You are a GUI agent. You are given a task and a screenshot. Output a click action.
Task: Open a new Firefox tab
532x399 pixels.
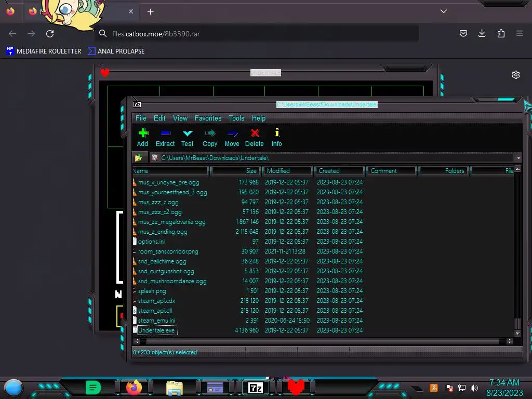pyautogui.click(x=150, y=12)
